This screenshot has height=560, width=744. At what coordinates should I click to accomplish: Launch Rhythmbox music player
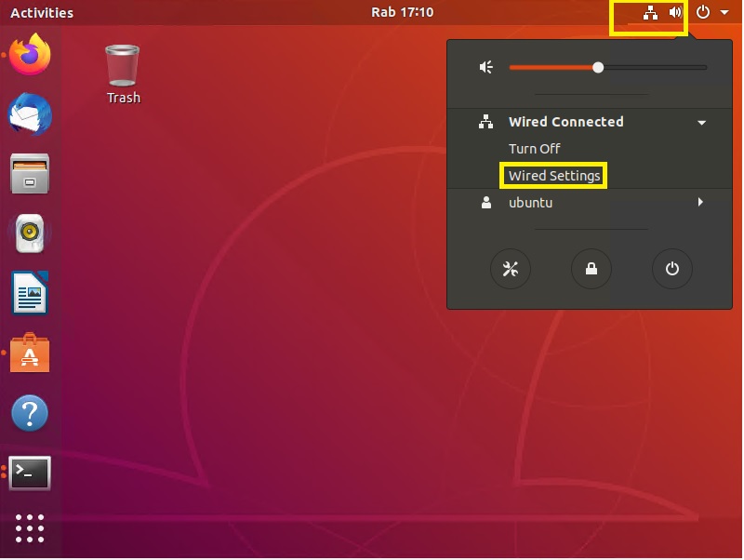click(x=30, y=233)
